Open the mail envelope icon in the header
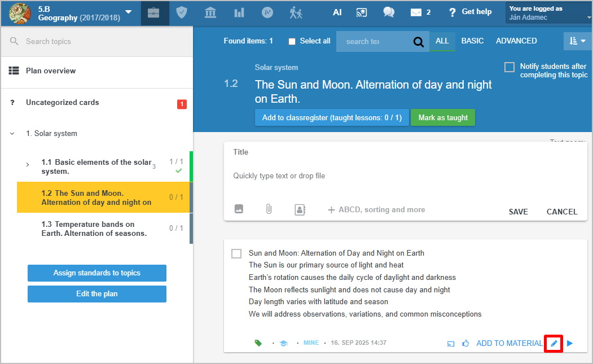This screenshot has width=593, height=364. 416,12
